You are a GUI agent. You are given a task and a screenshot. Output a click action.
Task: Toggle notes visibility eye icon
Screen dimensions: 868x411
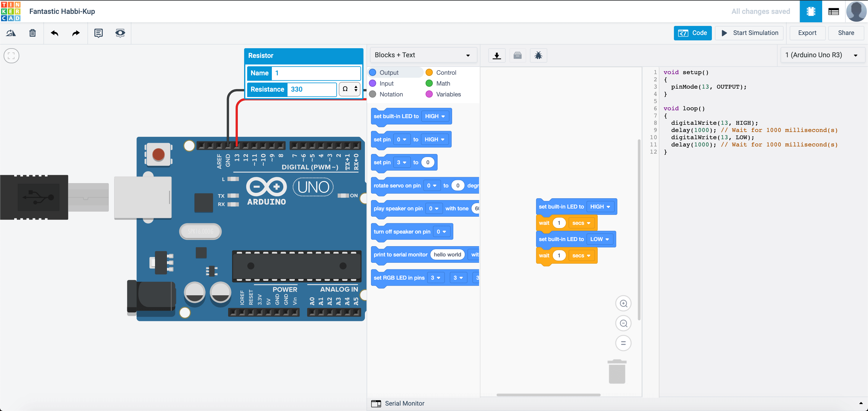[120, 33]
